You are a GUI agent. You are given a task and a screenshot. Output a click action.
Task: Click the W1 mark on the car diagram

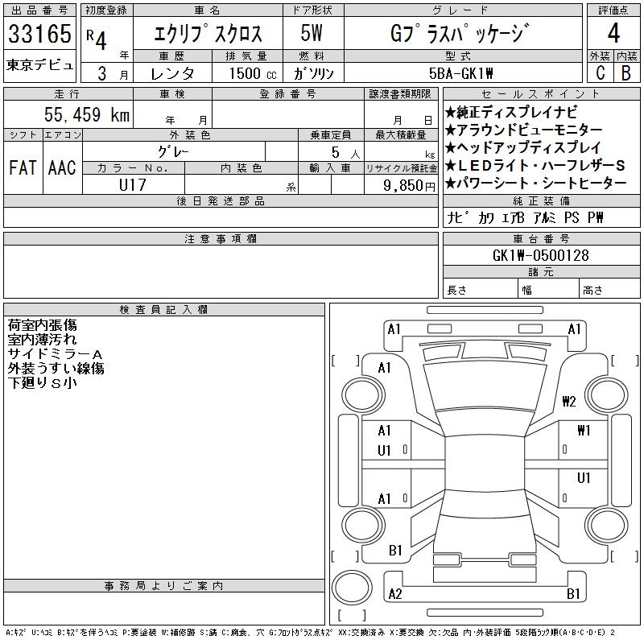point(584,430)
